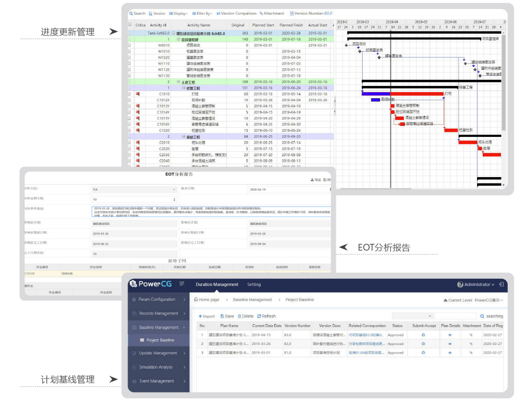
Task: Open the Filter By dropdown
Action: (202, 14)
